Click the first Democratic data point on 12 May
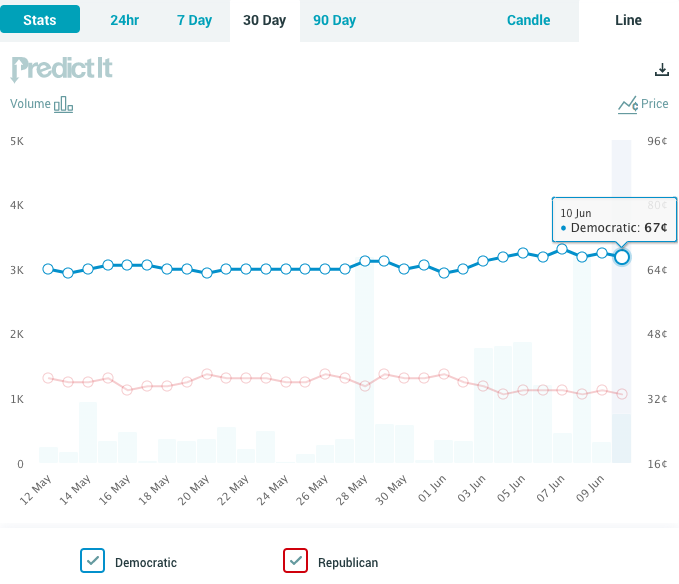The width and height of the screenshot is (679, 584). tap(48, 269)
